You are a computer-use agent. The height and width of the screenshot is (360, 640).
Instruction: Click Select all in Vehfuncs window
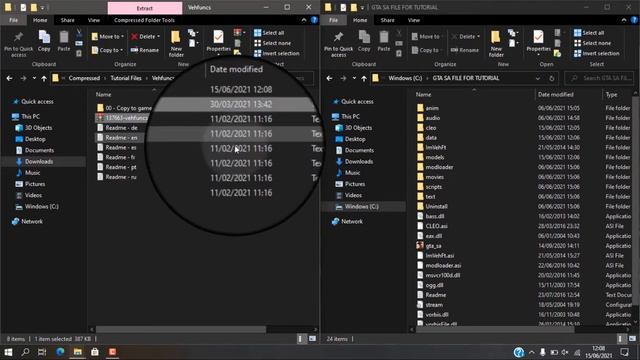[x=269, y=33]
